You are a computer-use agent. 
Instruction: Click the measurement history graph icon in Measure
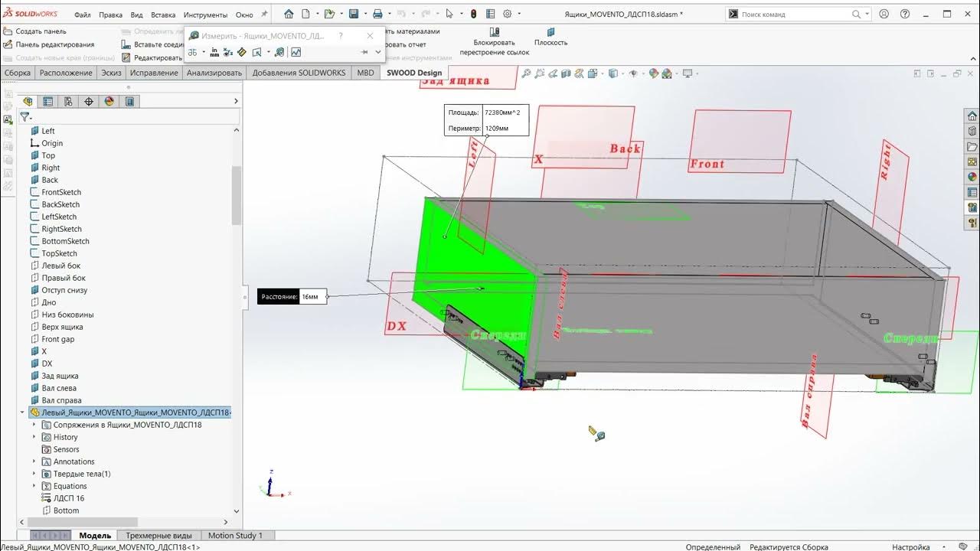click(296, 52)
